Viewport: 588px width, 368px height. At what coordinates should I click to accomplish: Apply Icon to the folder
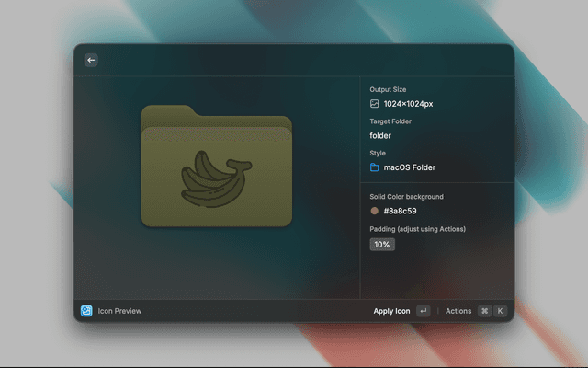pos(391,311)
